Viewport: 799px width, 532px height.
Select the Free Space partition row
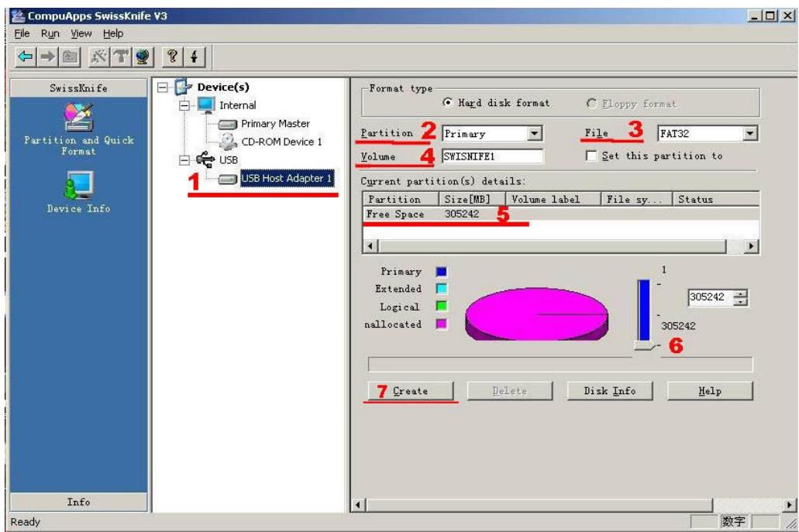560,215
